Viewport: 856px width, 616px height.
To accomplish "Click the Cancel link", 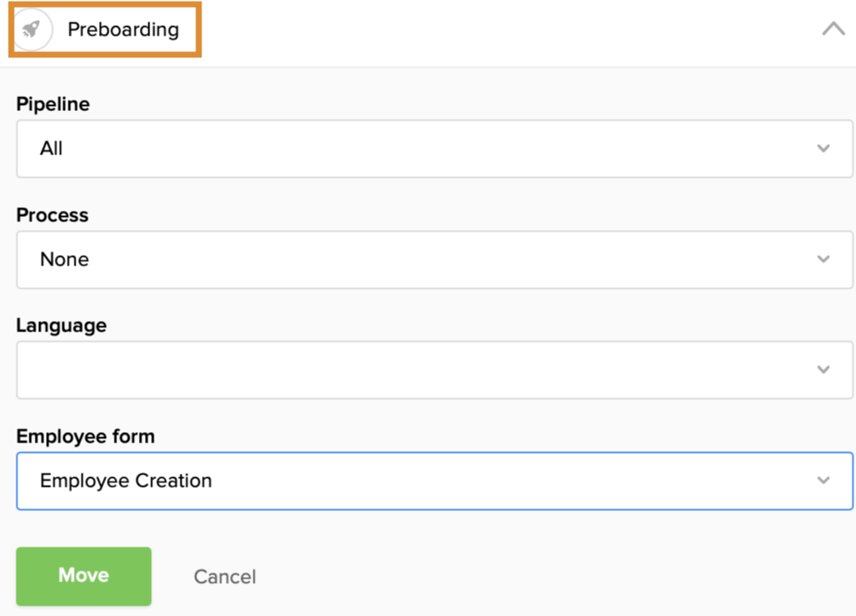I will (225, 577).
